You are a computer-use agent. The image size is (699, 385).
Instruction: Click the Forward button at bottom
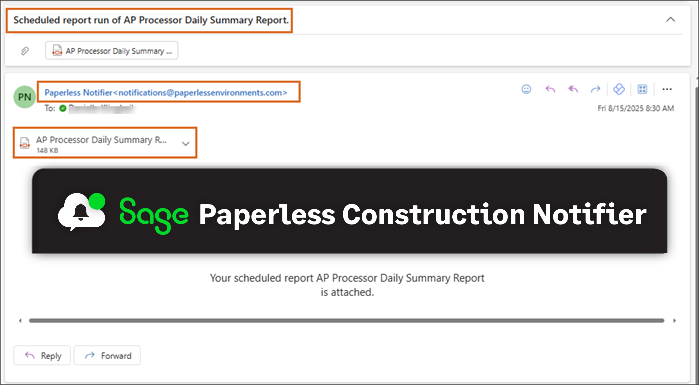point(107,356)
